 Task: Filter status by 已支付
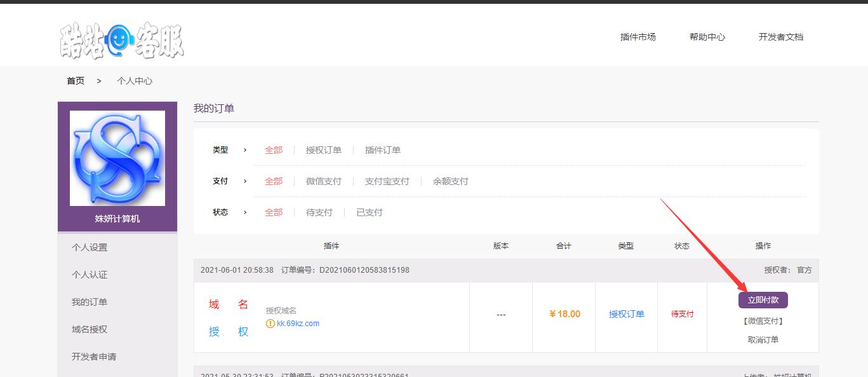[x=369, y=212]
